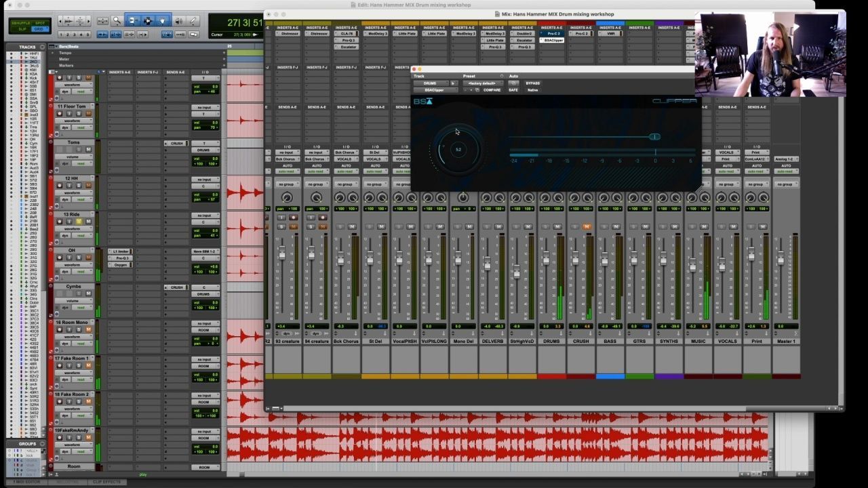Click the Markers ruler label

(66, 66)
